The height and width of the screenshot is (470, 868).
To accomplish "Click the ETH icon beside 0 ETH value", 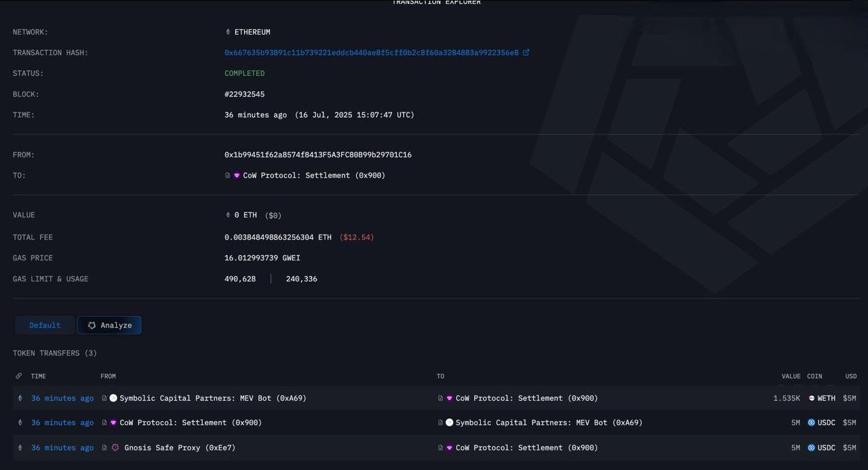I will point(228,215).
